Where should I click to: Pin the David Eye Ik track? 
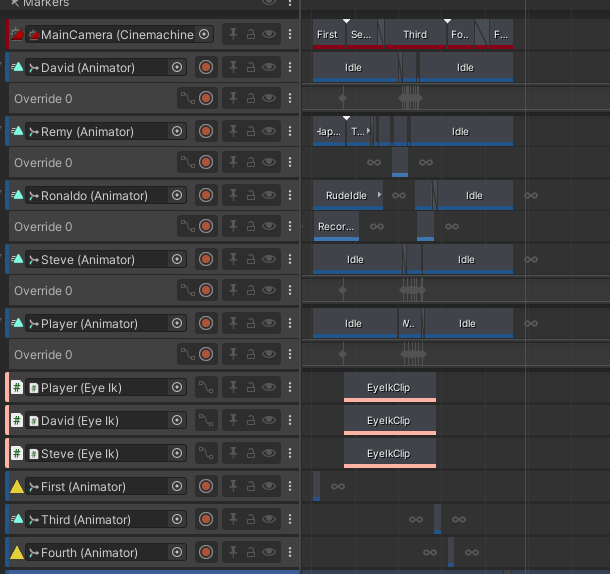coord(233,420)
